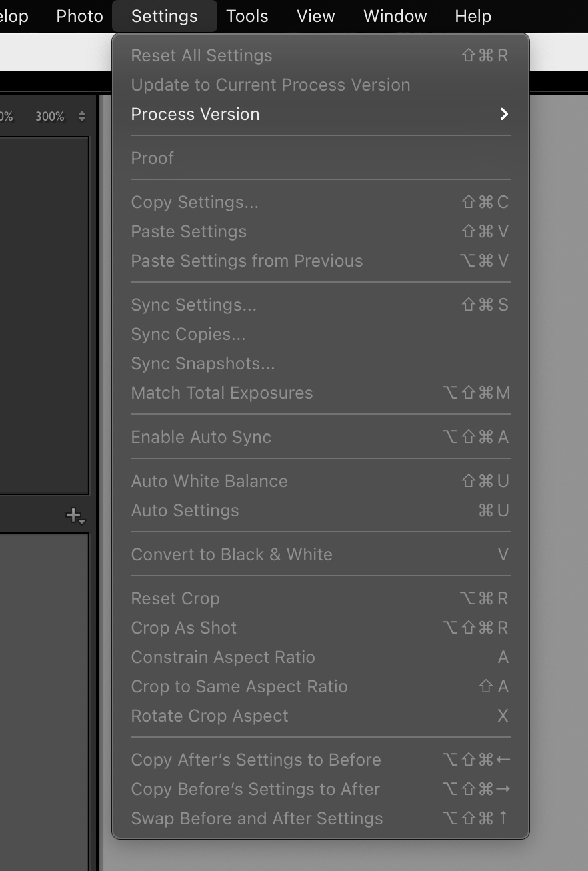Select Auto White Balance
Viewport: 588px width, 871px height.
(209, 481)
